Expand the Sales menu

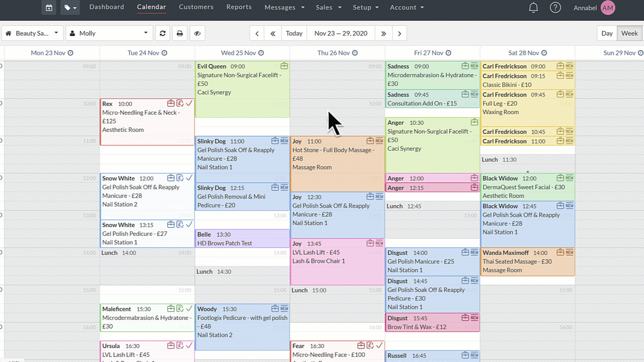click(x=329, y=8)
